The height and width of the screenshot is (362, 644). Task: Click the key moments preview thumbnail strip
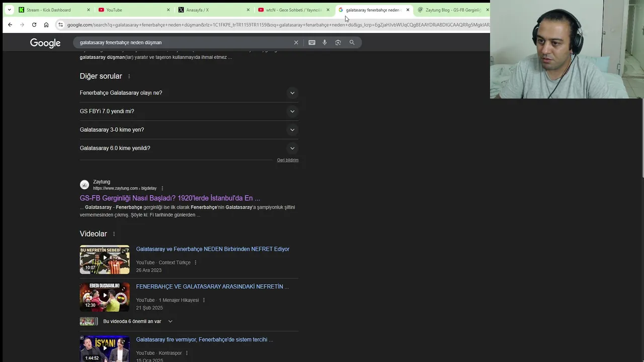click(x=89, y=321)
